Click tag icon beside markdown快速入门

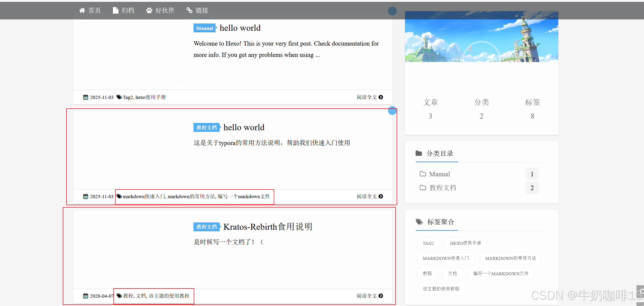point(119,196)
